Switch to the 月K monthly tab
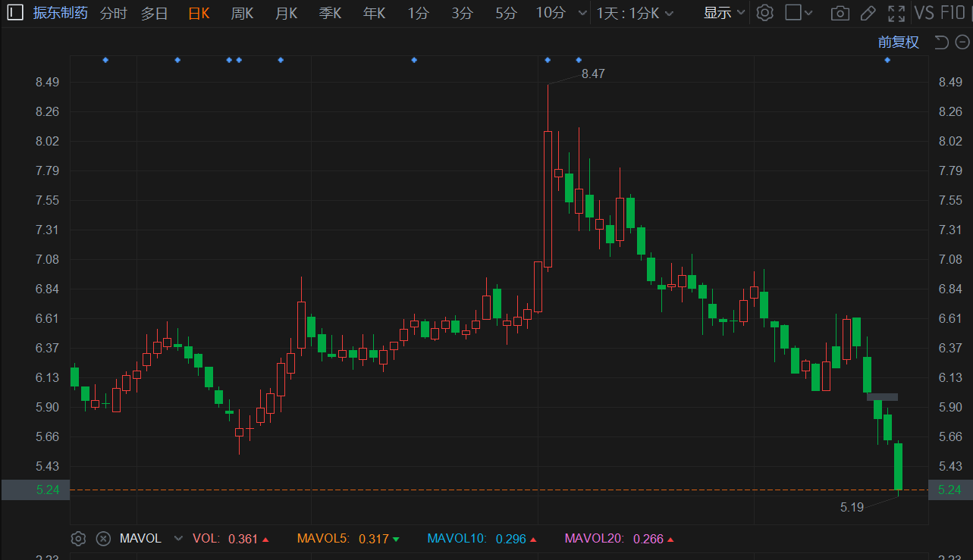 (x=286, y=13)
